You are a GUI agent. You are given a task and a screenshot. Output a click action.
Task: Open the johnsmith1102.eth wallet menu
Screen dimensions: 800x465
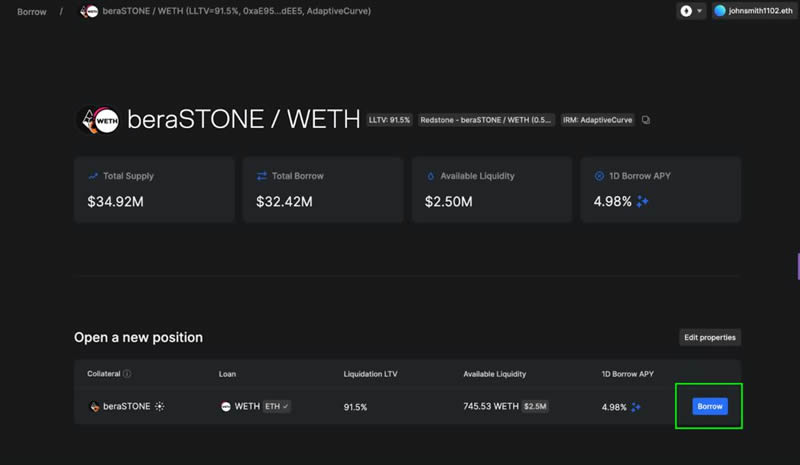[752, 12]
